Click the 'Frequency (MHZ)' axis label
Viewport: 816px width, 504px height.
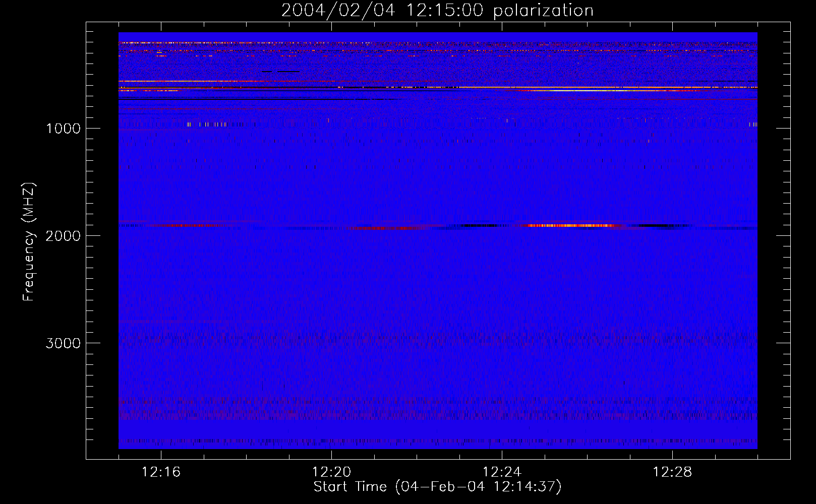(x=28, y=242)
